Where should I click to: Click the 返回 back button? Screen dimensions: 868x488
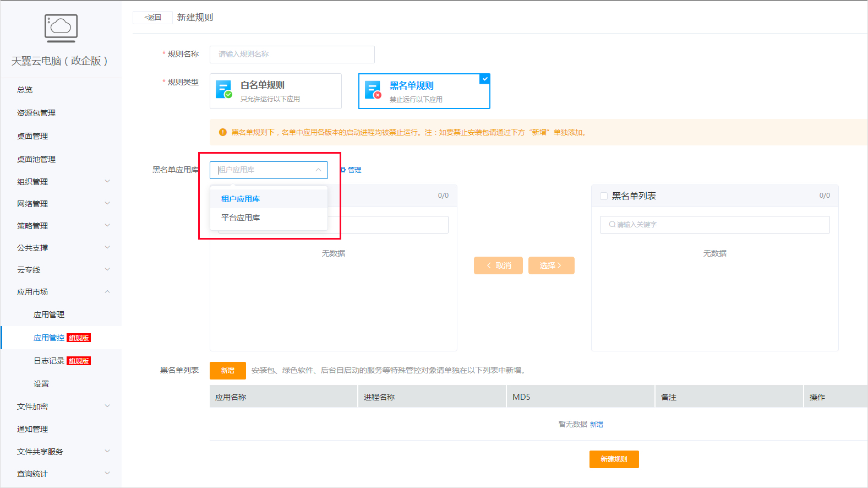tap(152, 18)
